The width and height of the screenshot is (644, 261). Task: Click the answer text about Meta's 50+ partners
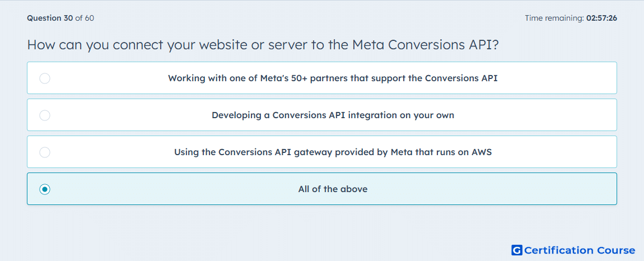[333, 78]
